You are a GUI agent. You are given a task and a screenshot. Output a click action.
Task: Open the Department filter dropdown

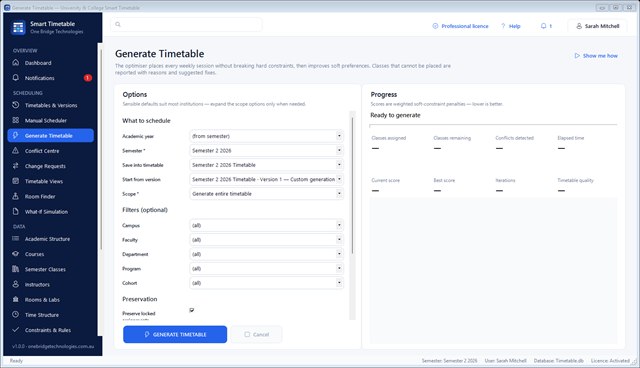click(266, 254)
